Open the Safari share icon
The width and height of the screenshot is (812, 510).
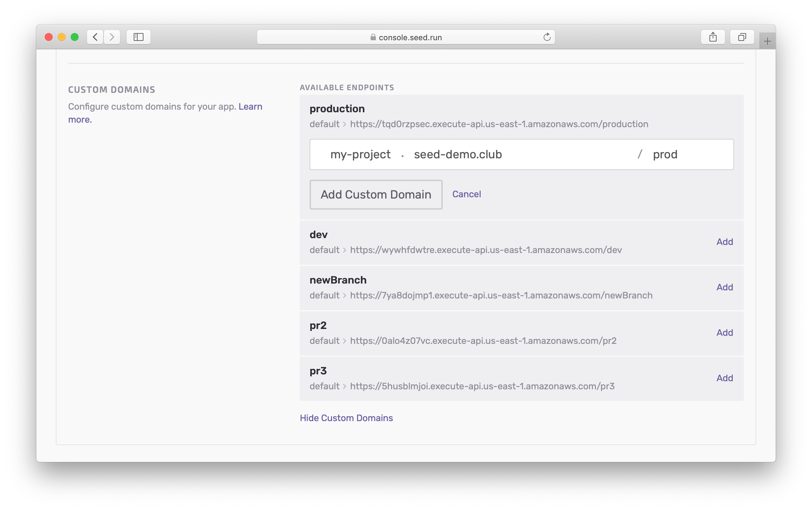[713, 37]
